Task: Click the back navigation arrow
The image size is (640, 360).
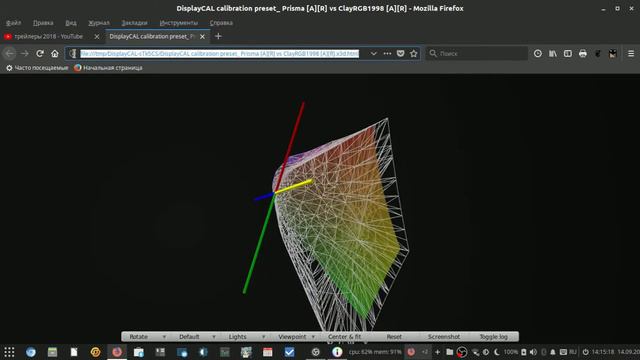Action: [9, 53]
